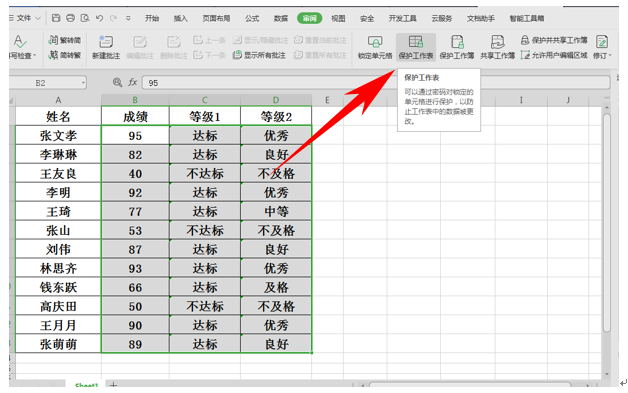Click the zoom magnifier icon beside fx
Viewport: 628px width, 393px height.
pos(117,83)
